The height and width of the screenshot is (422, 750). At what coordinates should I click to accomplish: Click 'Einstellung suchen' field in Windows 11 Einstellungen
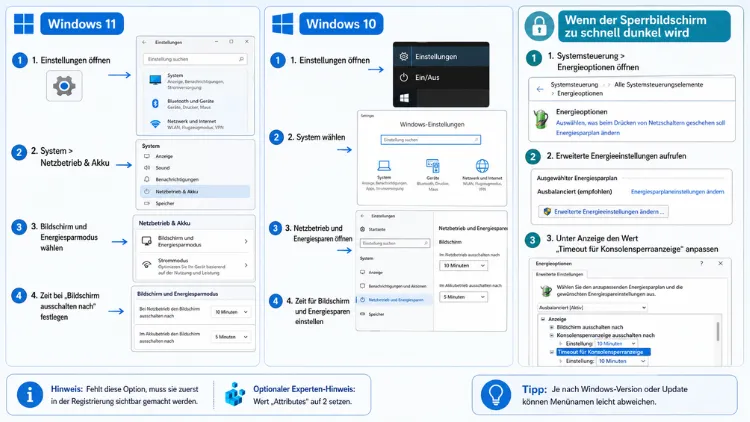pos(195,59)
